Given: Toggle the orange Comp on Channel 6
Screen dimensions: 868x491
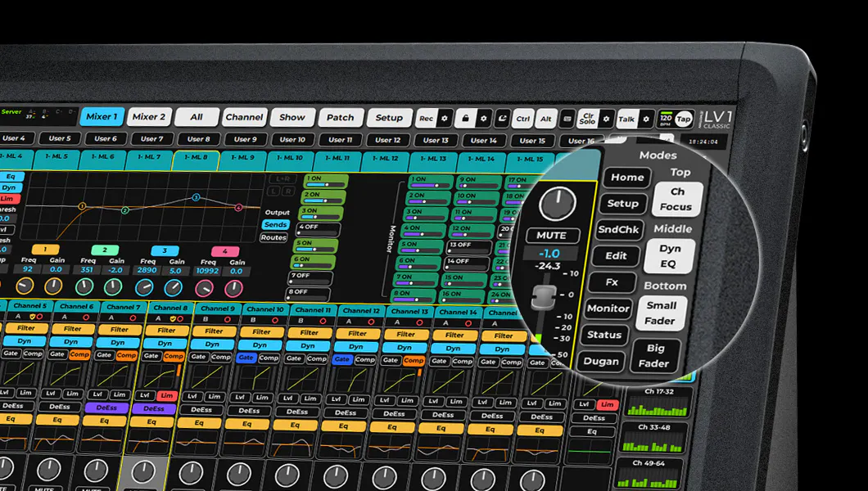Looking at the screenshot, I should click(79, 354).
